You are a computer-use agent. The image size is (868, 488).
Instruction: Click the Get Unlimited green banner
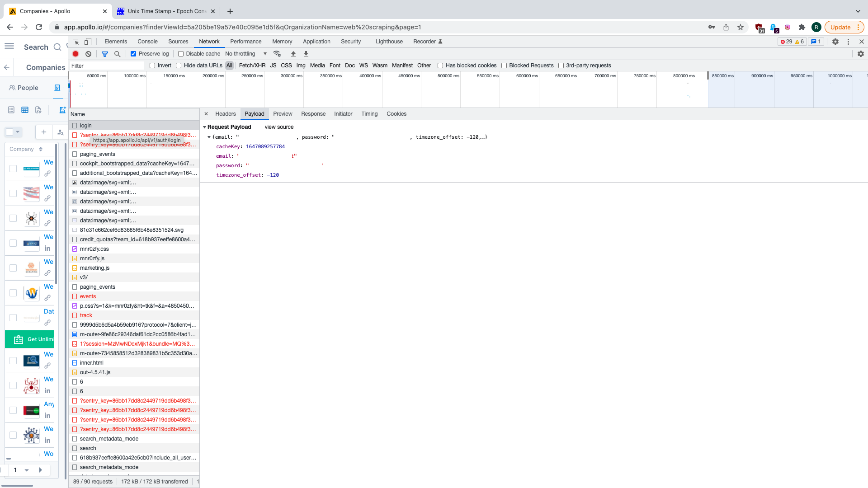[x=29, y=339]
